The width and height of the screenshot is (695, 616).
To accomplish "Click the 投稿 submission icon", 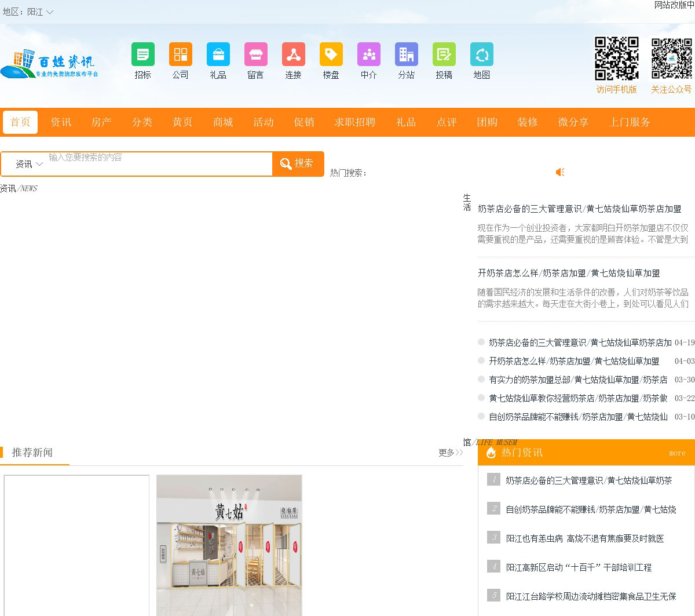I will pos(444,54).
